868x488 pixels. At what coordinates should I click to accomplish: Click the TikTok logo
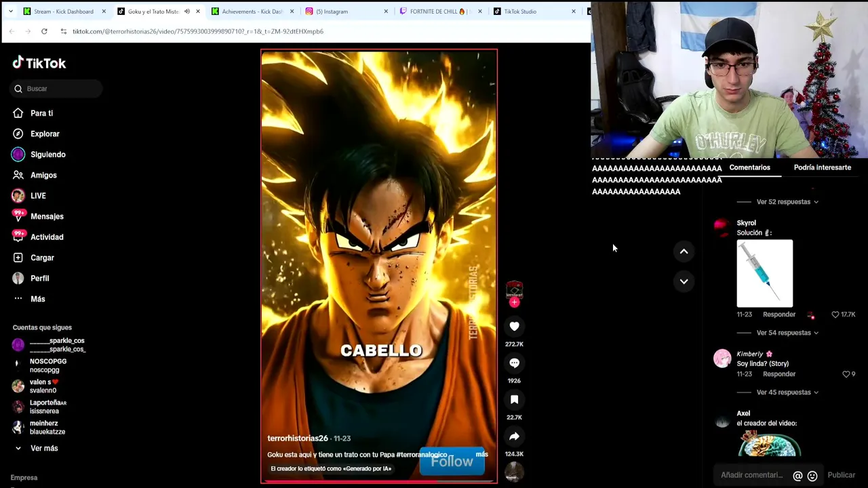(x=39, y=63)
